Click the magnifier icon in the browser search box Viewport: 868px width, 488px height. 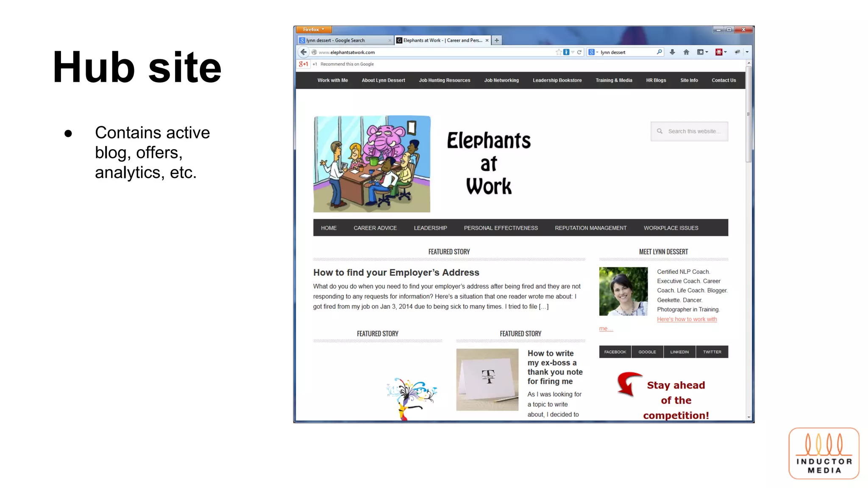coord(659,52)
